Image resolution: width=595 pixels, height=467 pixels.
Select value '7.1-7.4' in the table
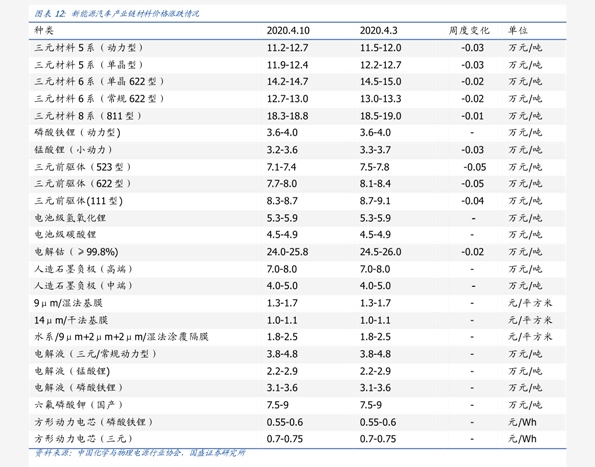281,167
